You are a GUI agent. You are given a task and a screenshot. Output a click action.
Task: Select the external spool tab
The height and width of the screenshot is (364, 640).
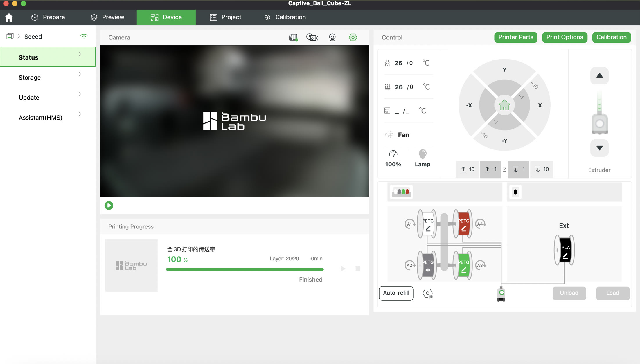tap(515, 192)
